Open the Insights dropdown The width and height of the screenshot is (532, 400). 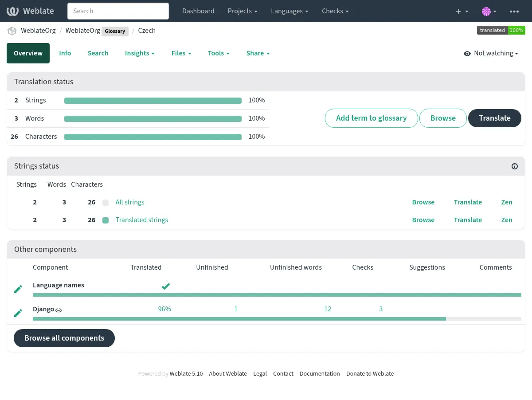(x=140, y=53)
